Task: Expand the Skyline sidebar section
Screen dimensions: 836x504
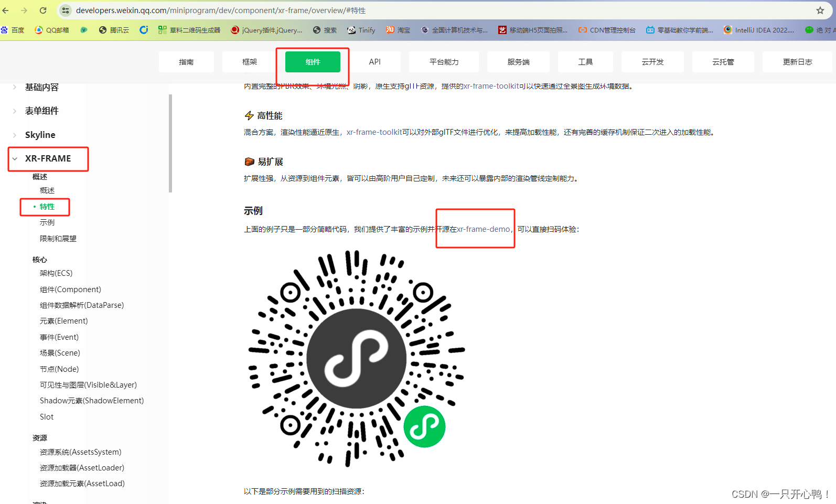Action: 40,135
